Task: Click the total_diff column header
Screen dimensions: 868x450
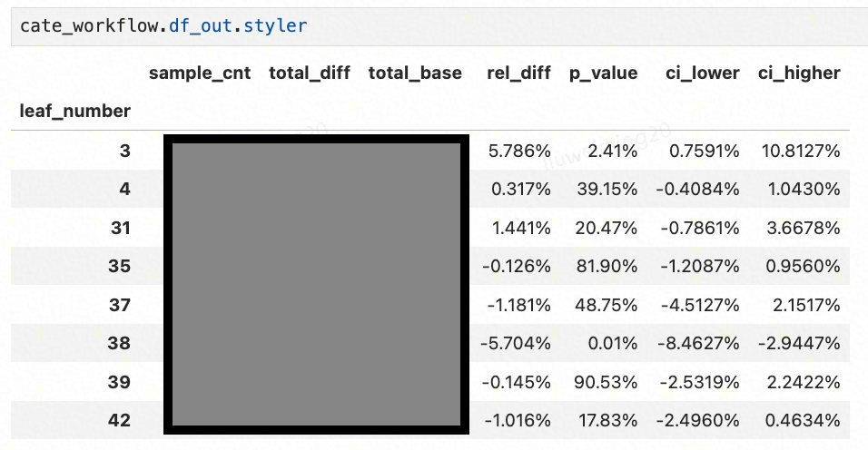Action: [x=309, y=73]
